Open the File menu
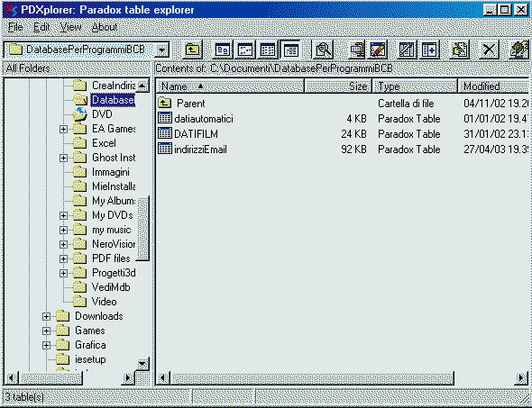The width and height of the screenshot is (532, 408). (15, 27)
